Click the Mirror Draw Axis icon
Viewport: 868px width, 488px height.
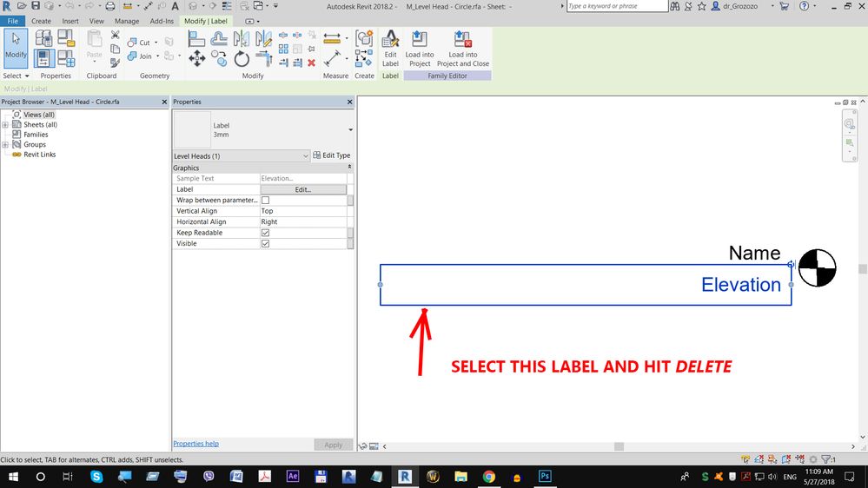pyautogui.click(x=263, y=39)
